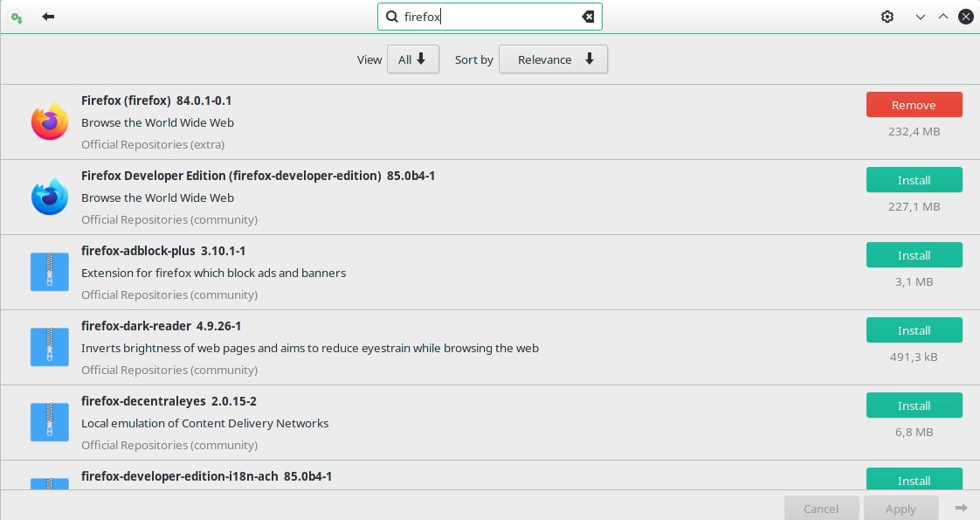Click the 227,1 MB size label

[914, 207]
